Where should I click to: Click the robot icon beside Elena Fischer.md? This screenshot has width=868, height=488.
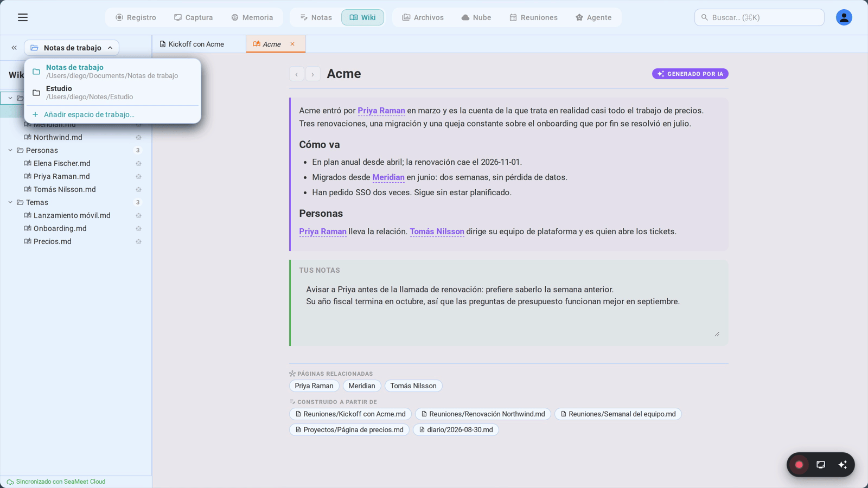pos(138,164)
